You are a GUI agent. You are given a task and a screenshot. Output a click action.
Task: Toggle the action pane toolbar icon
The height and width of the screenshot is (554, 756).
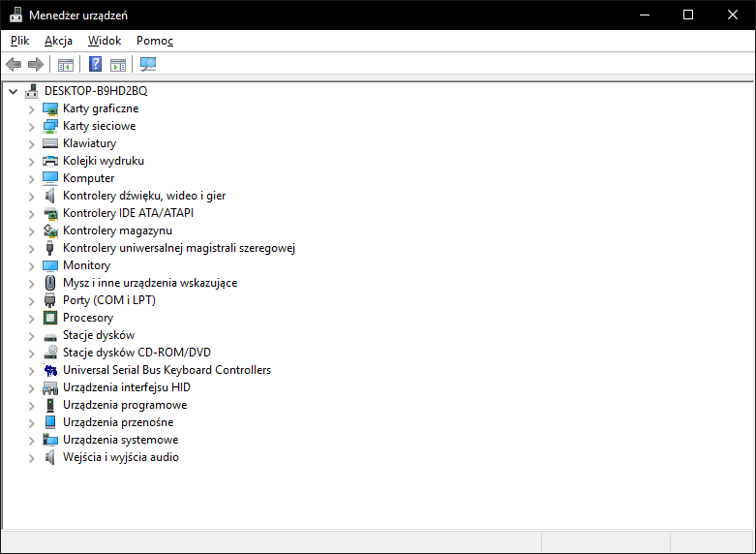pyautogui.click(x=118, y=64)
